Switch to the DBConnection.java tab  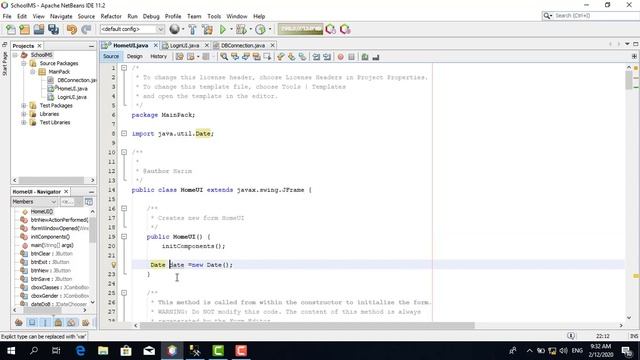pos(243,45)
